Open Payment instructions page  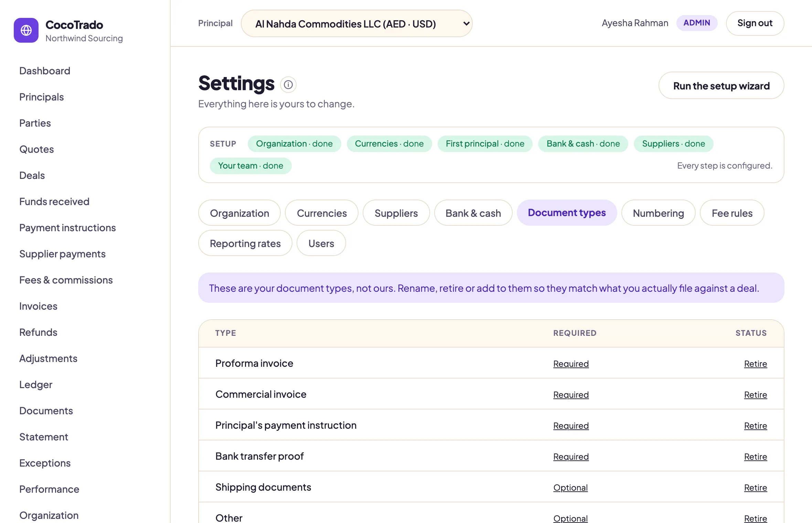(x=67, y=228)
